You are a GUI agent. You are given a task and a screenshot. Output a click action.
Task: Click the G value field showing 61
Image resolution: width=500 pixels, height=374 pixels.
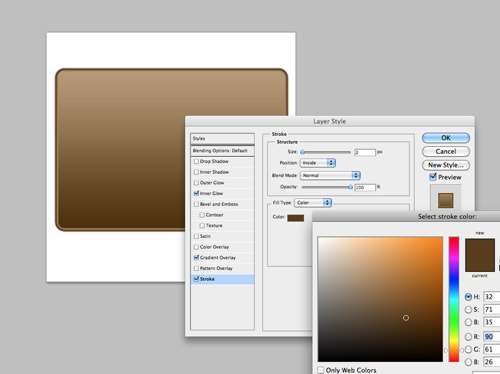pos(492,349)
